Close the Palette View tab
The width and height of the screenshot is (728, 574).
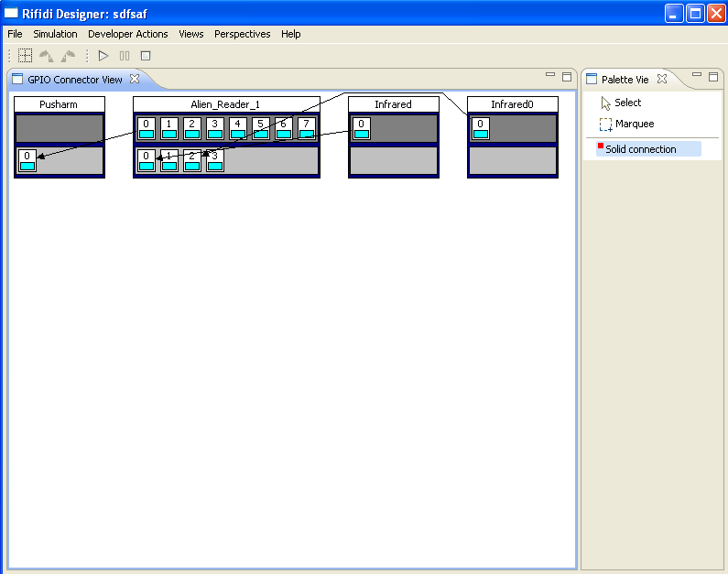(x=662, y=79)
